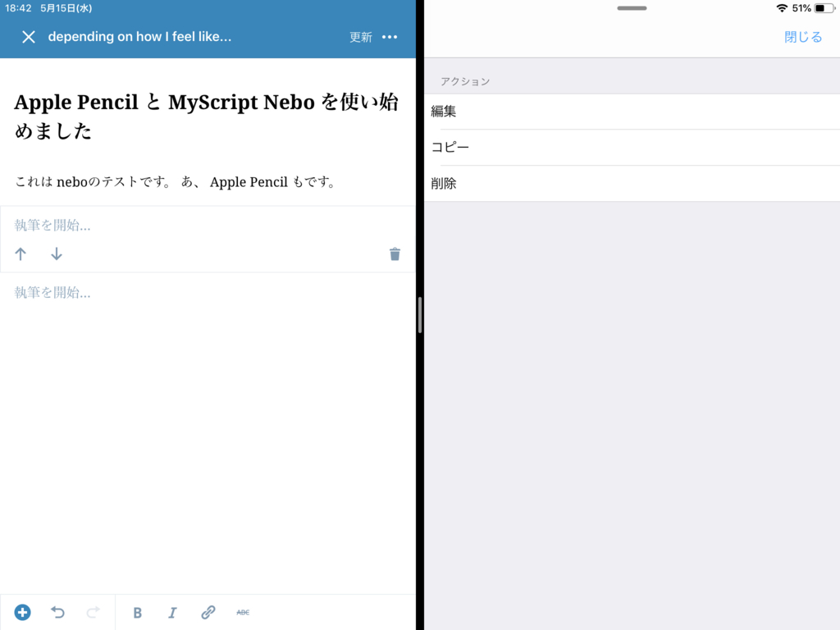The width and height of the screenshot is (840, 630).
Task: Tap the split view divider handle
Action: [x=420, y=315]
